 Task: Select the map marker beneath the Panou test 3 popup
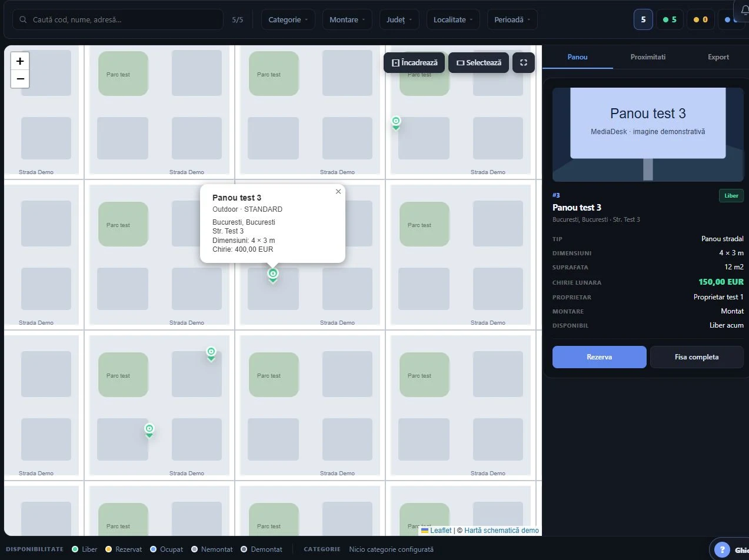[273, 275]
